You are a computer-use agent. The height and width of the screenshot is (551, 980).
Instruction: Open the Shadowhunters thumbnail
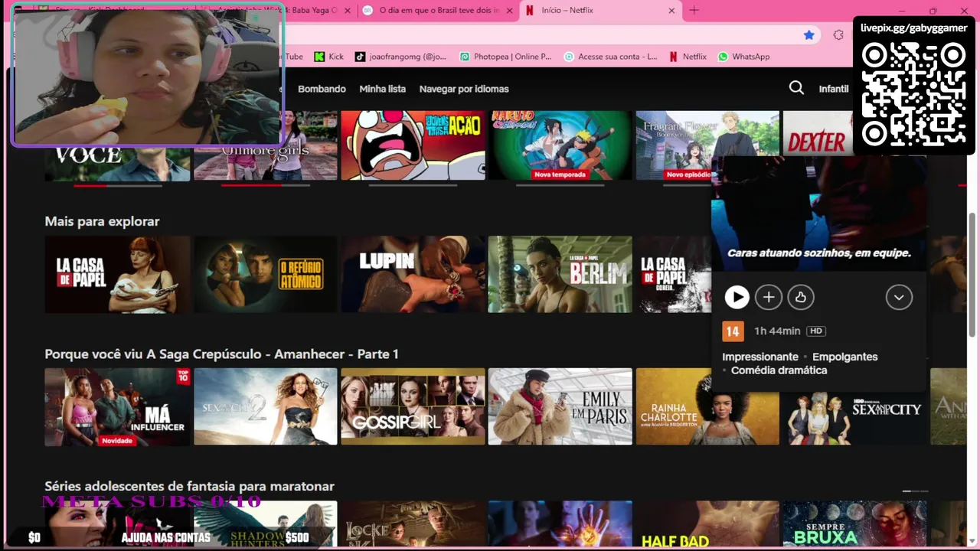click(265, 524)
